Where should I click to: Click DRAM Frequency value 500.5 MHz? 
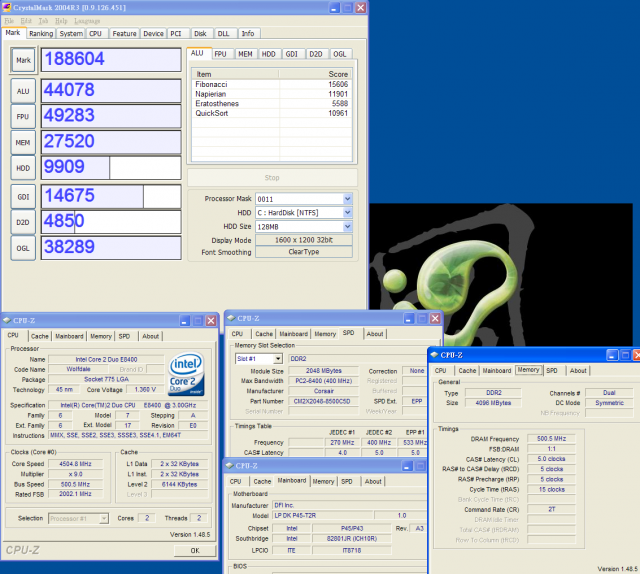(x=551, y=438)
